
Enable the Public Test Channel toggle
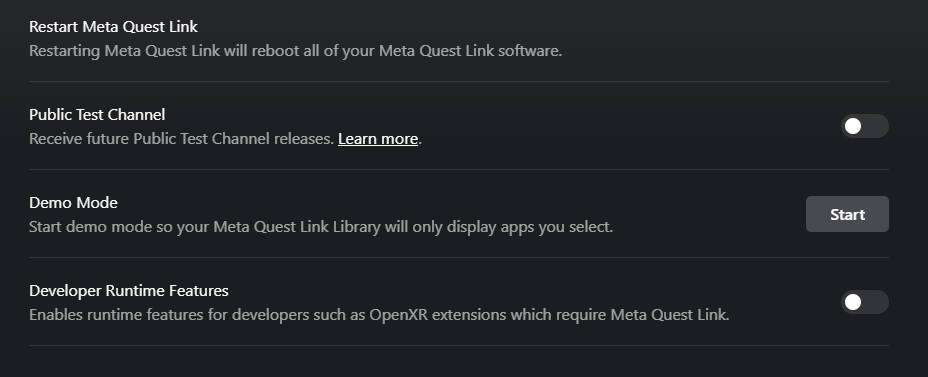(865, 126)
